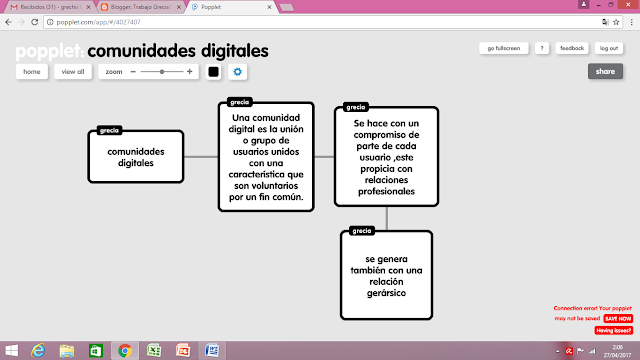Click the Chrome taskbar icon
The image size is (640, 360).
(x=125, y=351)
